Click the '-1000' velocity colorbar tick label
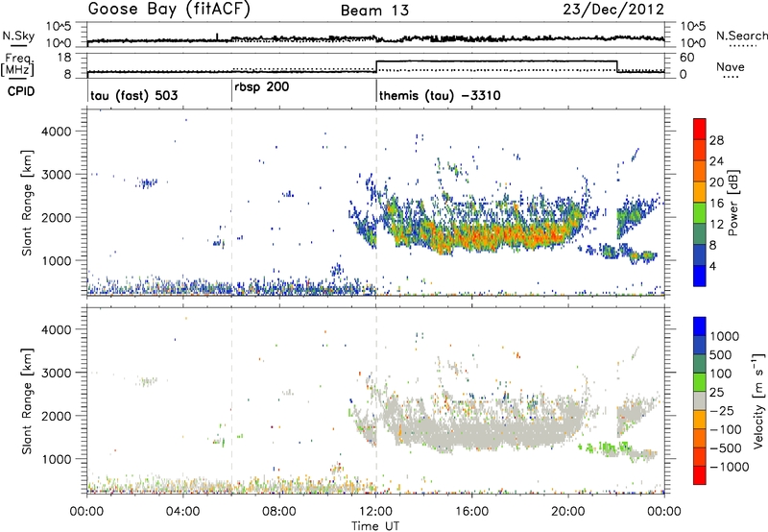 pos(730,467)
